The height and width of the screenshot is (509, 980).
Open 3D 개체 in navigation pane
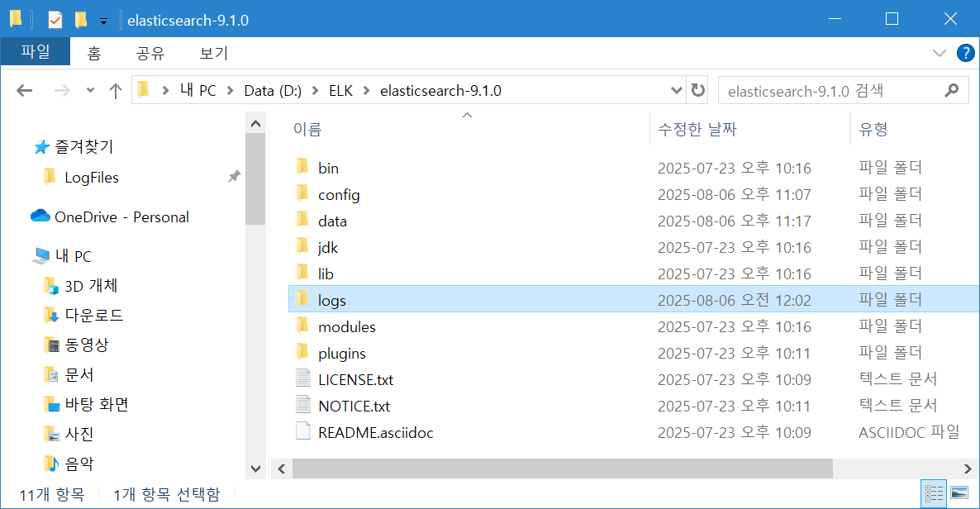coord(91,286)
